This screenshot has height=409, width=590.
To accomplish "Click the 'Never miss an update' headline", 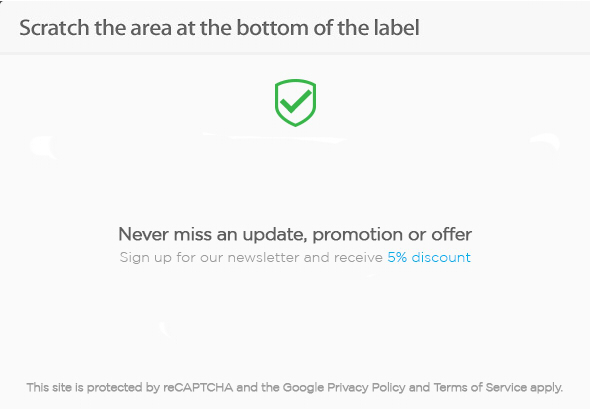I will click(x=295, y=235).
